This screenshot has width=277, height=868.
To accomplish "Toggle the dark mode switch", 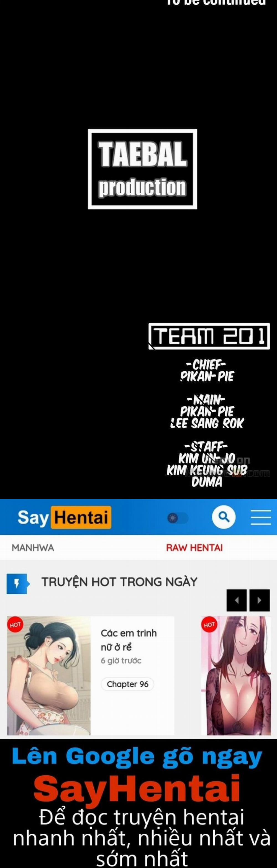I will coord(178,518).
